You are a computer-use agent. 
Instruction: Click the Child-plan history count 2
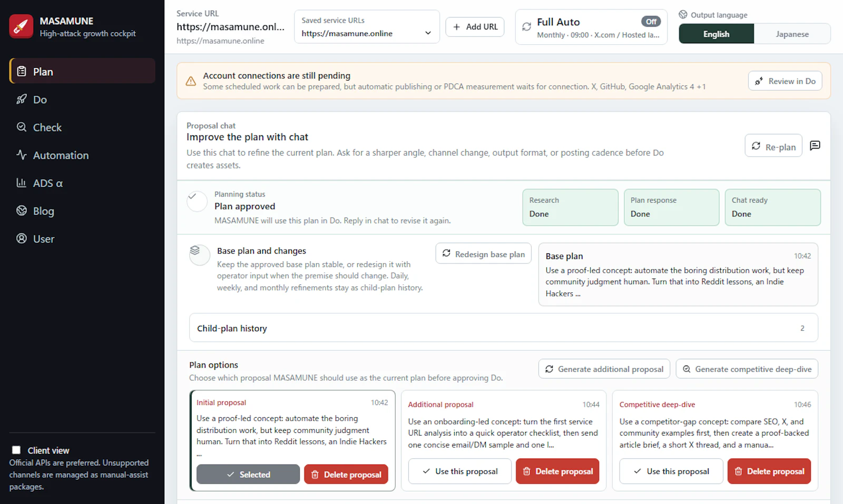[x=802, y=328]
